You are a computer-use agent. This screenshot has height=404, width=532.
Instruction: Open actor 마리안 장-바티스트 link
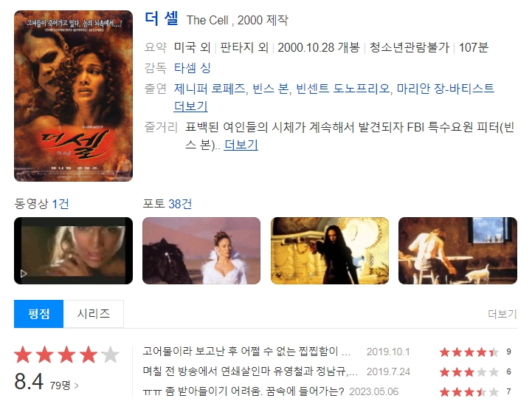click(x=446, y=89)
